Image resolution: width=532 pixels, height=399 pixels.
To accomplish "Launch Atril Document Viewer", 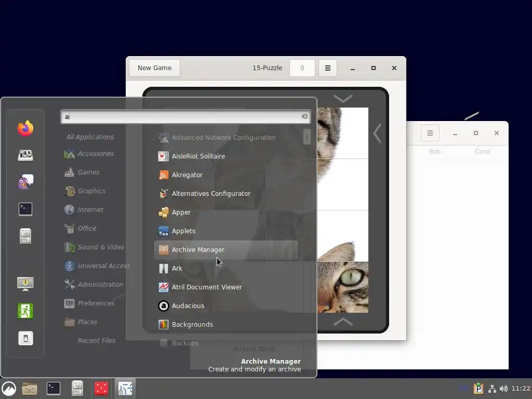I will [226, 287].
